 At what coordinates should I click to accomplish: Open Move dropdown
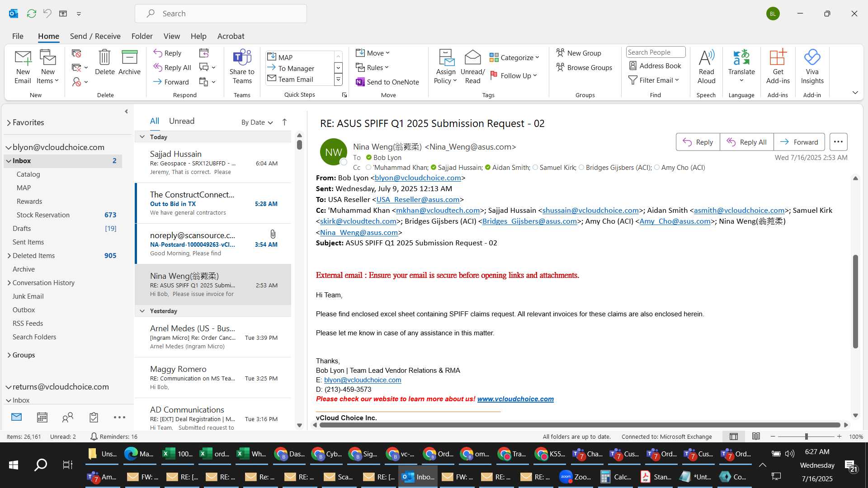[373, 53]
